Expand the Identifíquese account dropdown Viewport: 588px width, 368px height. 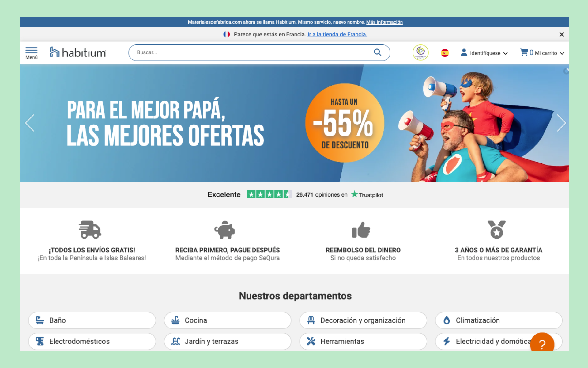(x=484, y=53)
